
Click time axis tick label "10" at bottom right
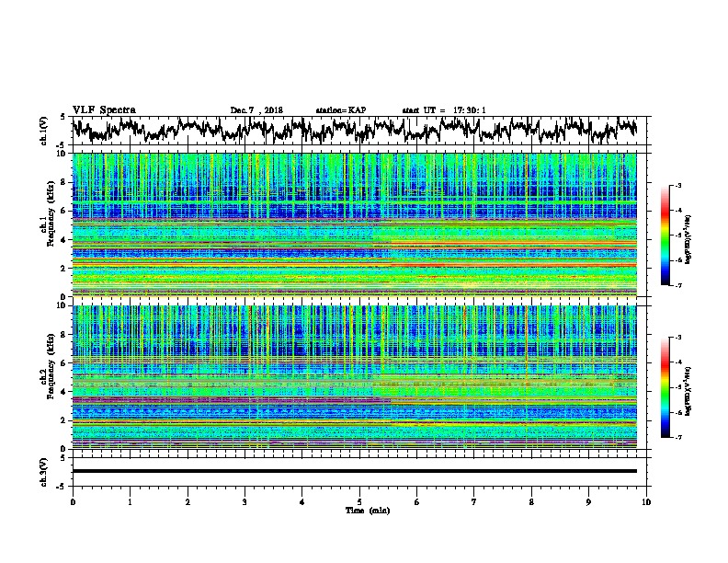tap(646, 502)
